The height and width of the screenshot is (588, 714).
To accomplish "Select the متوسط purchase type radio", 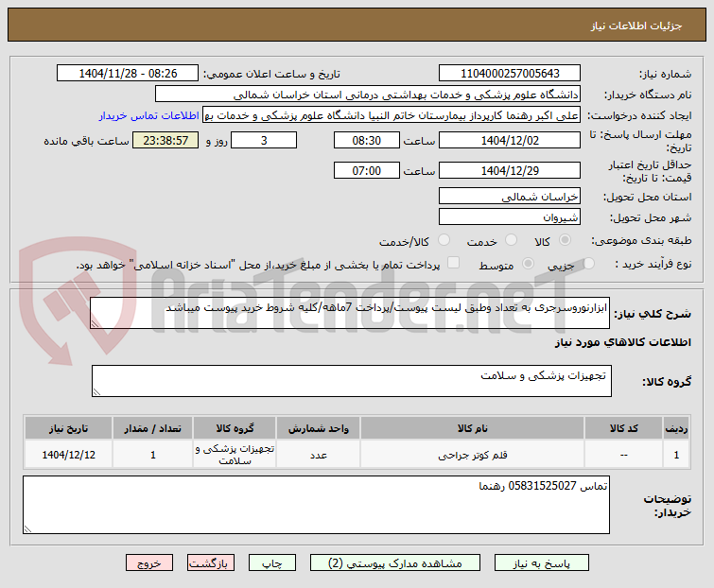I will (x=528, y=263).
